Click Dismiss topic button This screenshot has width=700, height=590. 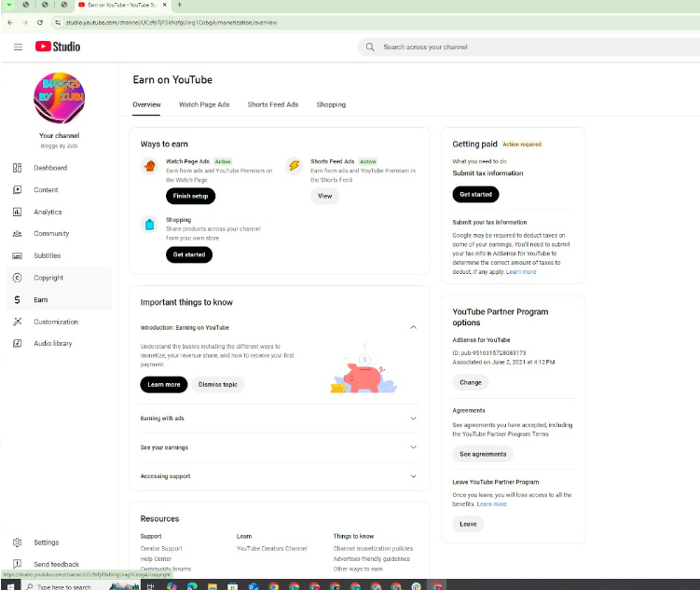coord(218,385)
